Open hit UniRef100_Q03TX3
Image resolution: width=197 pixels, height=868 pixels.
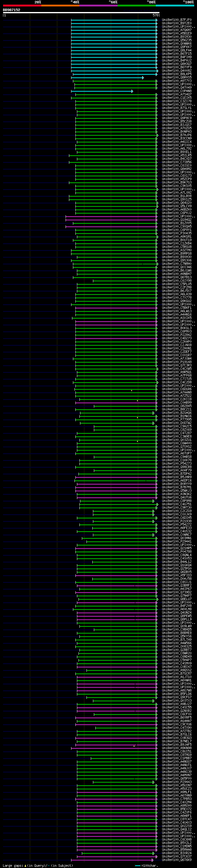[176, 700]
